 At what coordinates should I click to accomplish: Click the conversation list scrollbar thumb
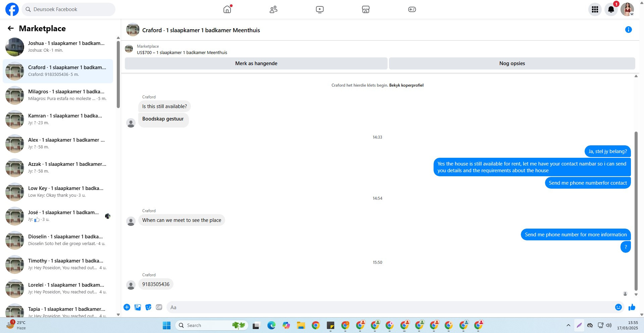[118, 74]
